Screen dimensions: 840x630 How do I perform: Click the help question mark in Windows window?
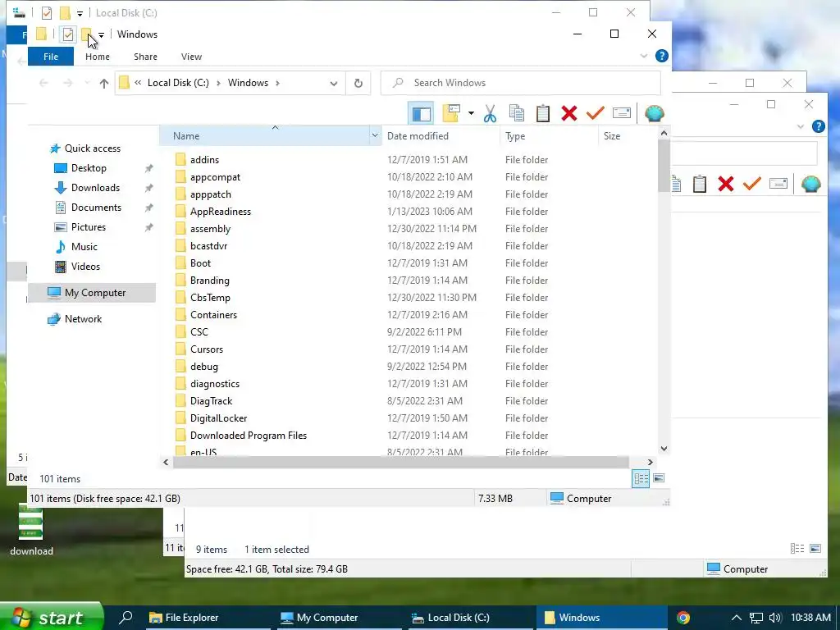tap(662, 56)
